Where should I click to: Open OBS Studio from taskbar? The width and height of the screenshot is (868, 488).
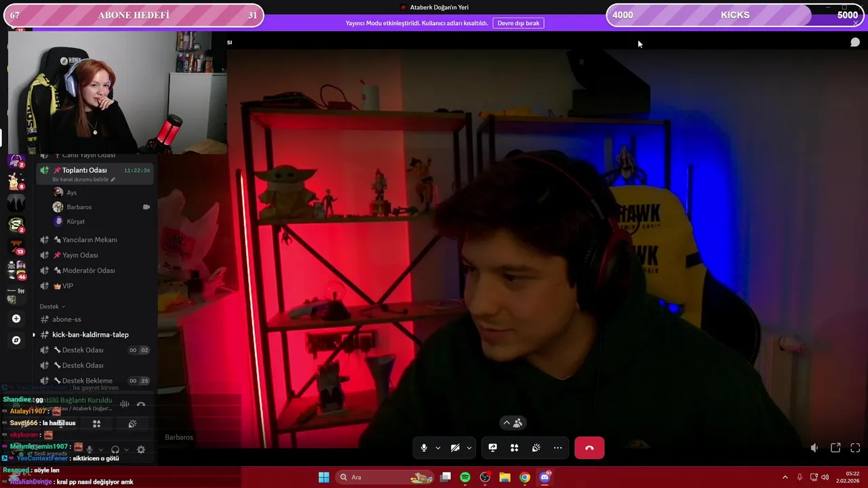(x=485, y=477)
